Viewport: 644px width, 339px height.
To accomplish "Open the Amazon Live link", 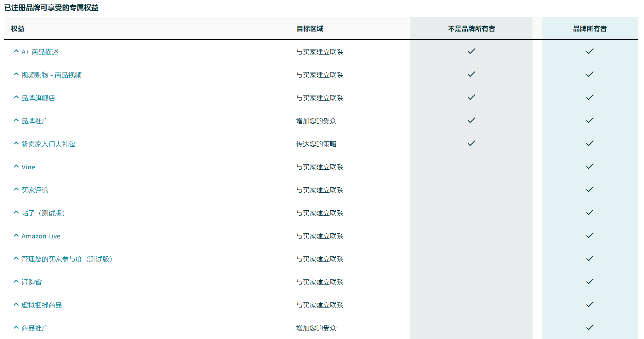I will pyautogui.click(x=41, y=236).
